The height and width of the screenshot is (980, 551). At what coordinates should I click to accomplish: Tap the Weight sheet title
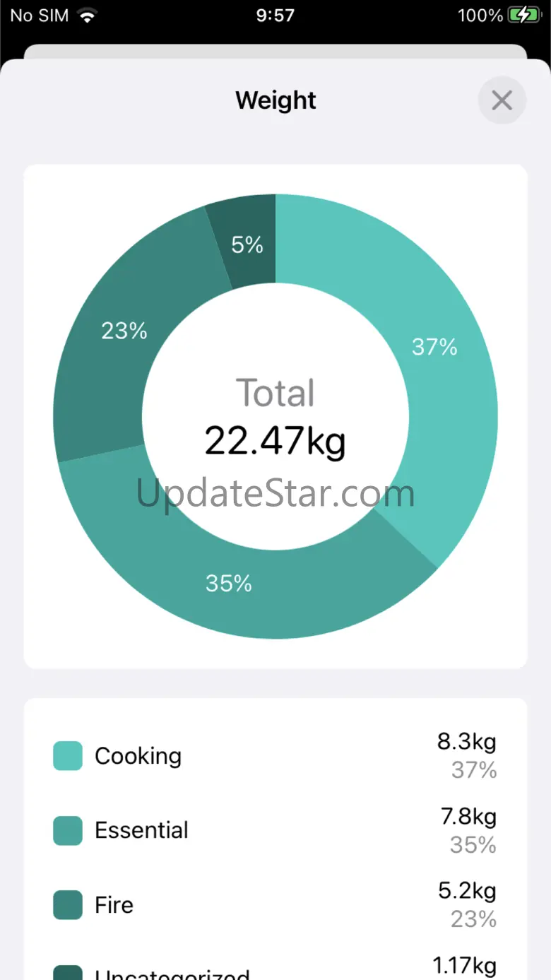point(275,100)
